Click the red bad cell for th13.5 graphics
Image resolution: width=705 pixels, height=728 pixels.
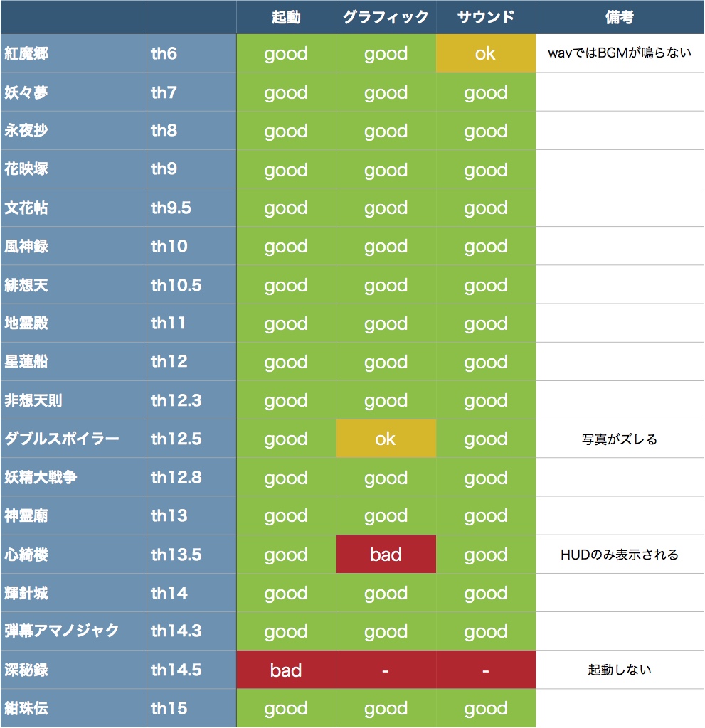pos(386,555)
